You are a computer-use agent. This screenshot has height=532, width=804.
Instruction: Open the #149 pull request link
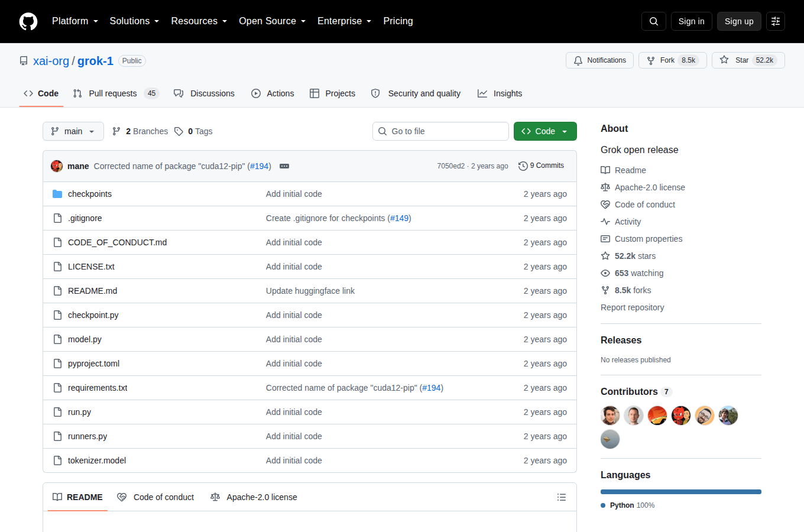coord(399,218)
